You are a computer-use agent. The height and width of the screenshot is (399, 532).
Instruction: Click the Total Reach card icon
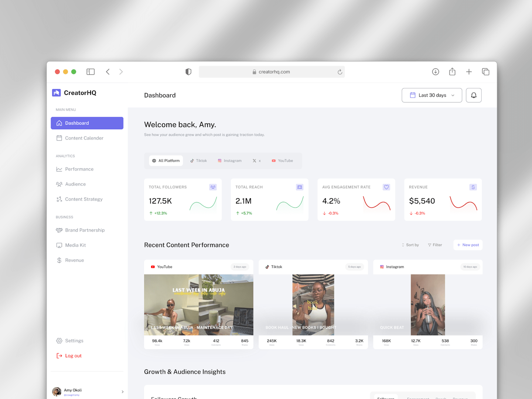(300, 187)
